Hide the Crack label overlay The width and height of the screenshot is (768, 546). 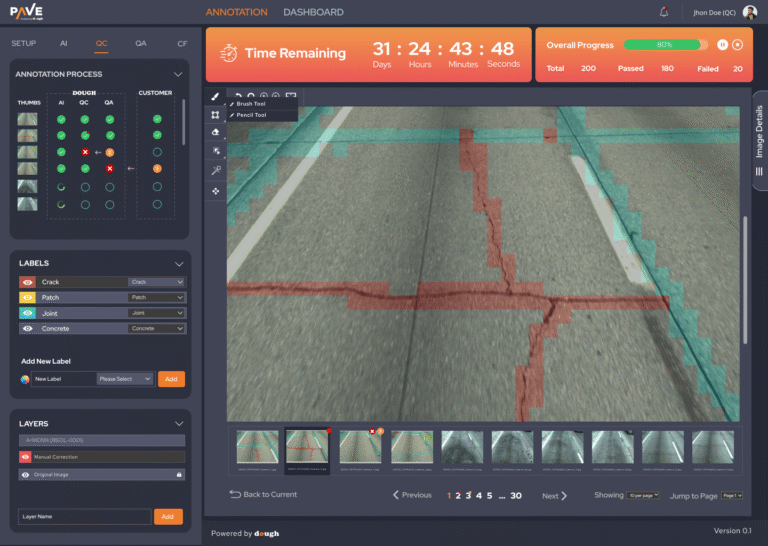[27, 282]
